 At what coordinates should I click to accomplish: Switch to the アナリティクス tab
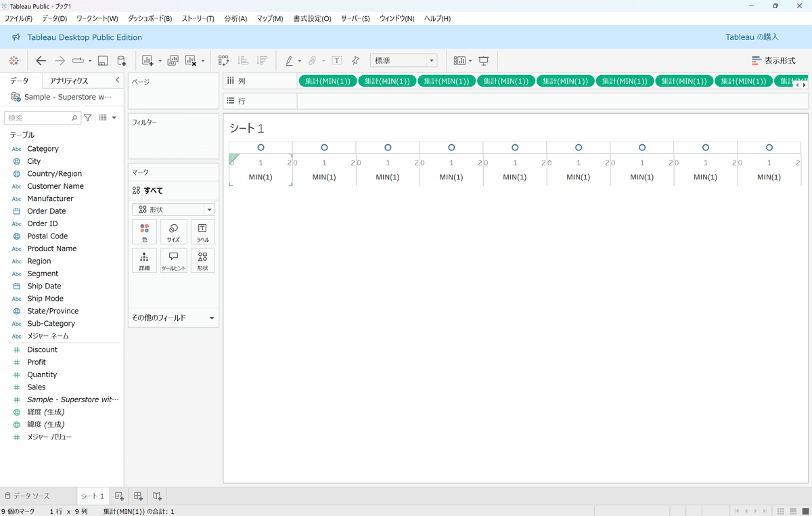click(69, 81)
